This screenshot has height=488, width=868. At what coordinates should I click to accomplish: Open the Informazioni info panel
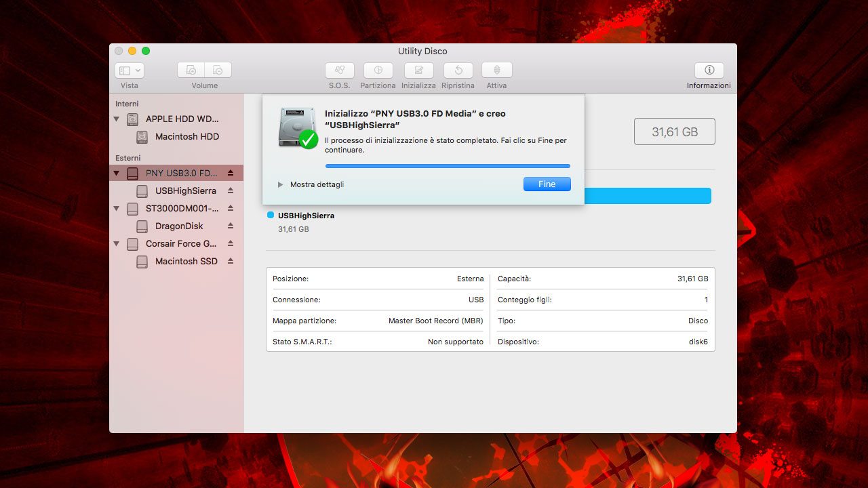709,70
